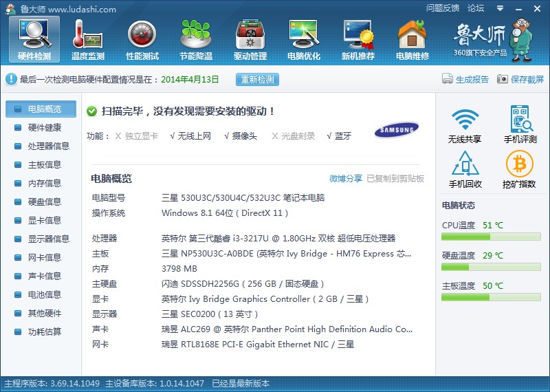The height and width of the screenshot is (392, 550).
Task: Click the CPU温度 progress bar
Action: [491, 237]
